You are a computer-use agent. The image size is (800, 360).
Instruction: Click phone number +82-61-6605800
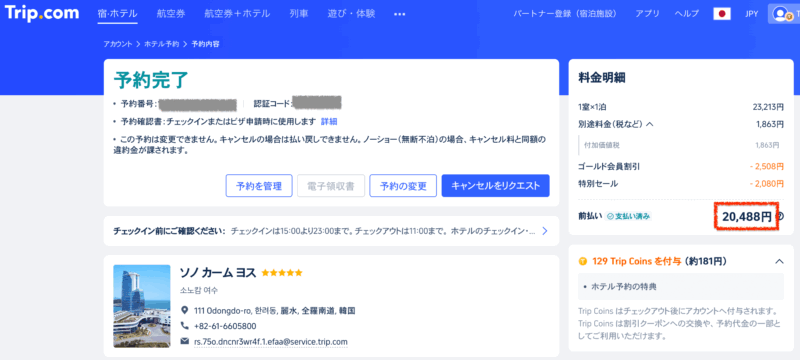[x=226, y=326]
